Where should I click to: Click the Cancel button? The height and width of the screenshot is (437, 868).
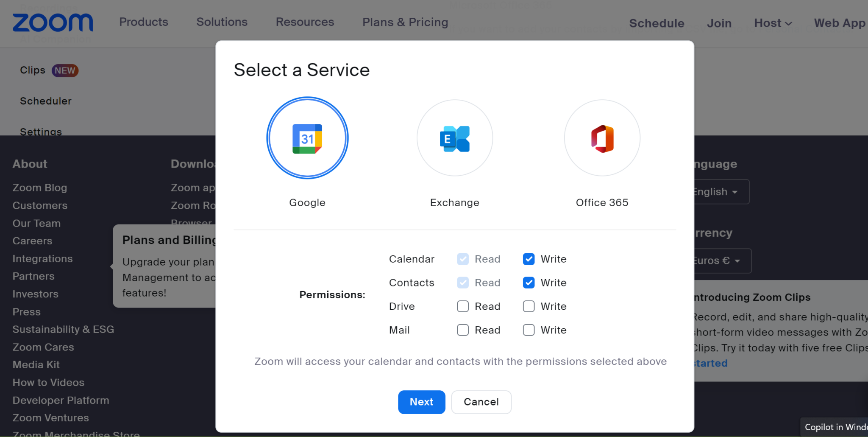tap(481, 402)
